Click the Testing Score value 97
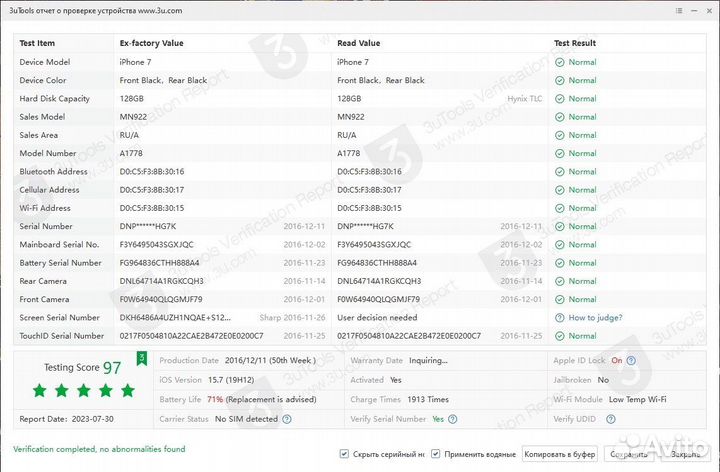 [112, 368]
